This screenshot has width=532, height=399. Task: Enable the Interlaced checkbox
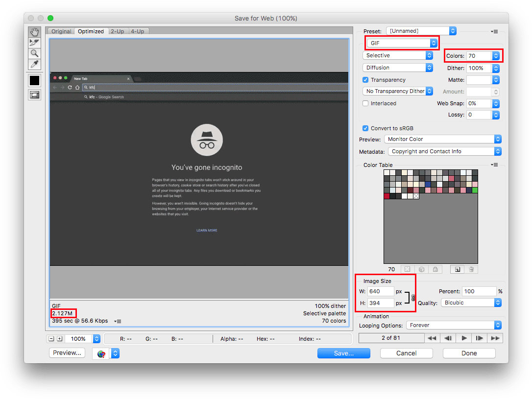tap(365, 103)
